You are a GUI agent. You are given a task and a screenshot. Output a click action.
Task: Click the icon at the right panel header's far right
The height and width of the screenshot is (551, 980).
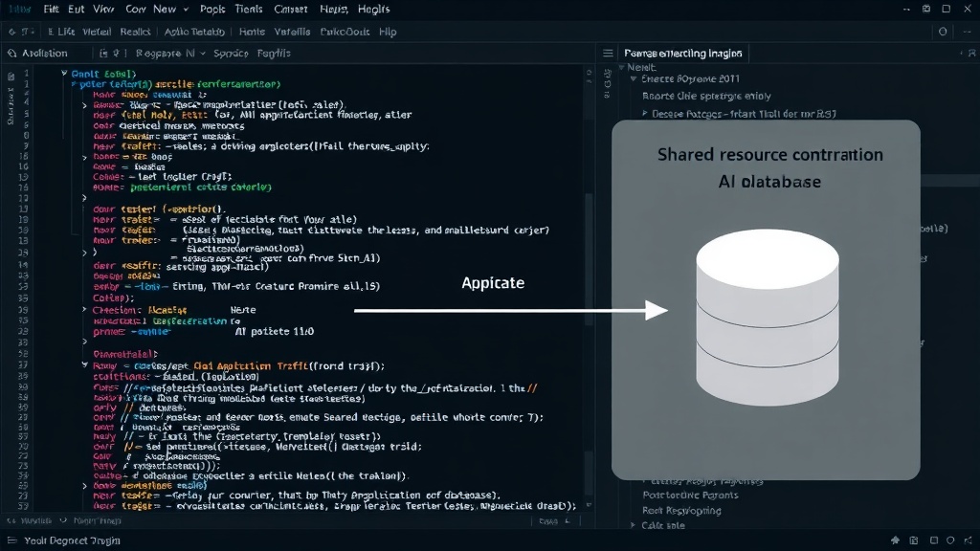tap(972, 54)
